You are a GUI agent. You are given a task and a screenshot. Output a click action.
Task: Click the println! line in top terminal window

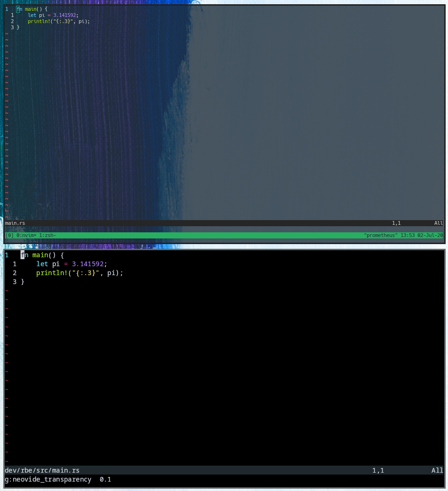point(58,21)
